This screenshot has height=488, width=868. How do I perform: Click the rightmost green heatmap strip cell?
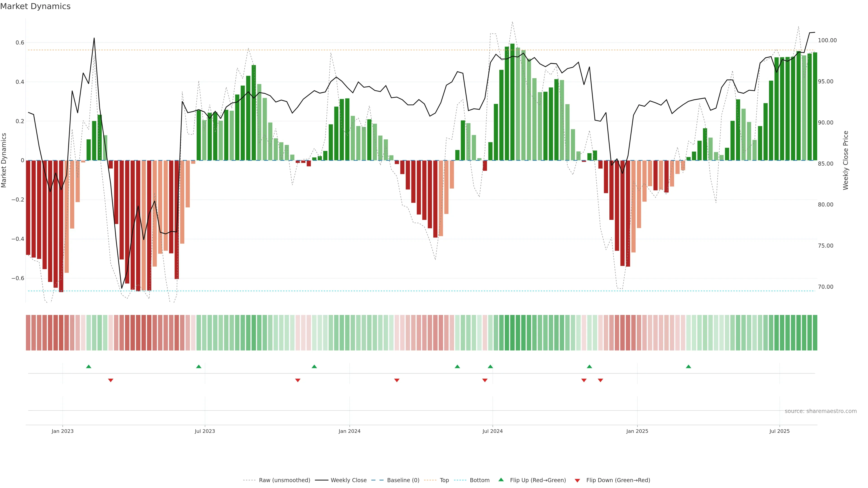(815, 333)
